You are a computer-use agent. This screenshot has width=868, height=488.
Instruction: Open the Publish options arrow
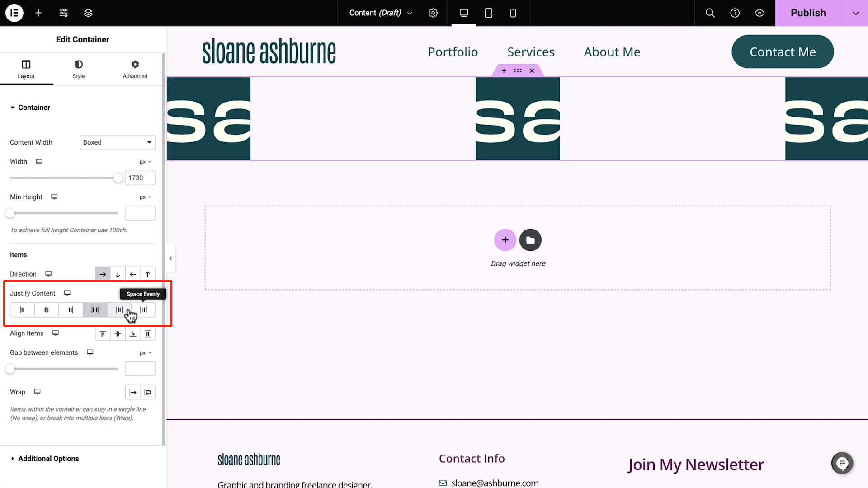(x=855, y=13)
